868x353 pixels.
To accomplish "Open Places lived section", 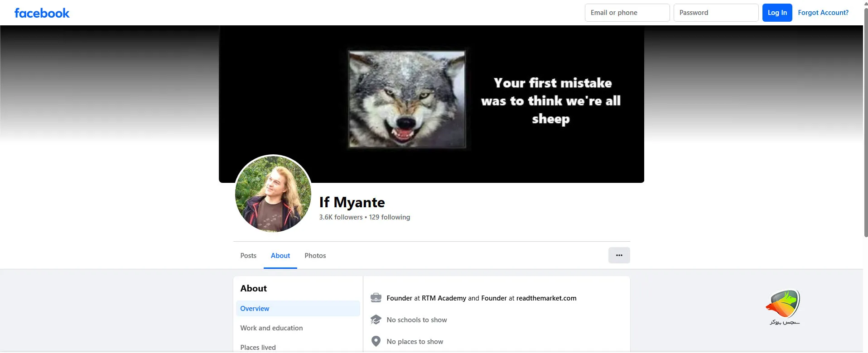I will 258,347.
